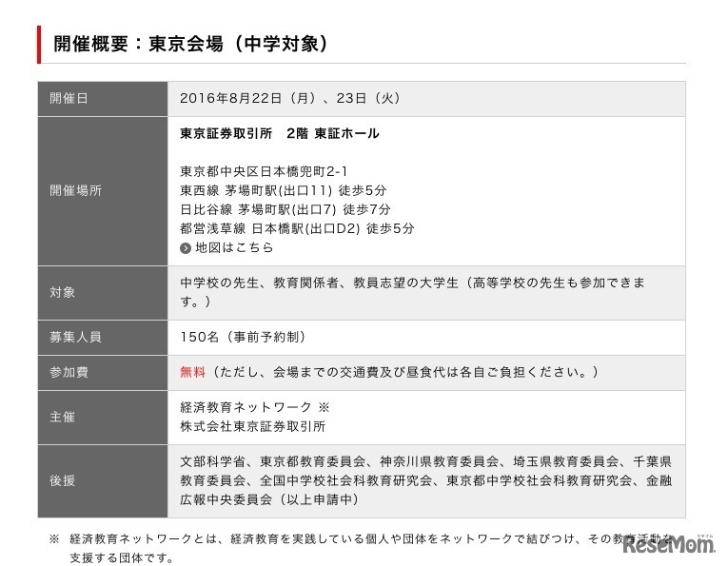The height and width of the screenshot is (566, 728).
Task: Select organizer 経済教育ネットワーク ※
Action: pyautogui.click(x=254, y=407)
